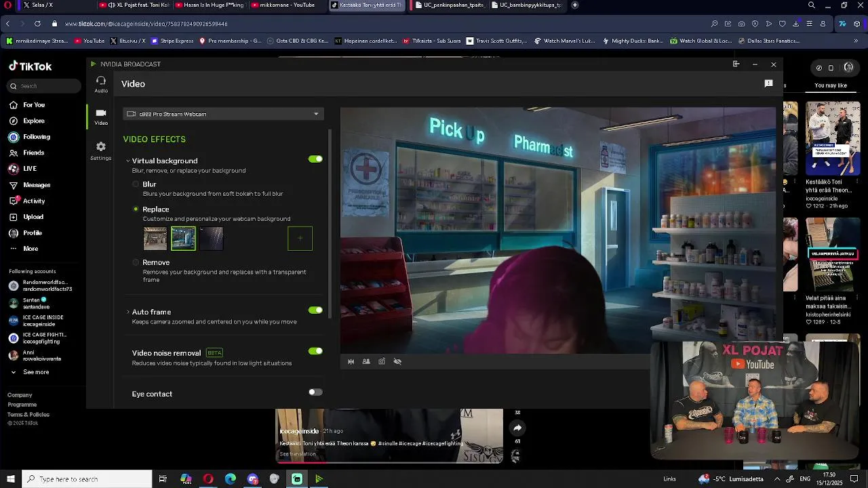Open TikTok Friends tab

33,152
